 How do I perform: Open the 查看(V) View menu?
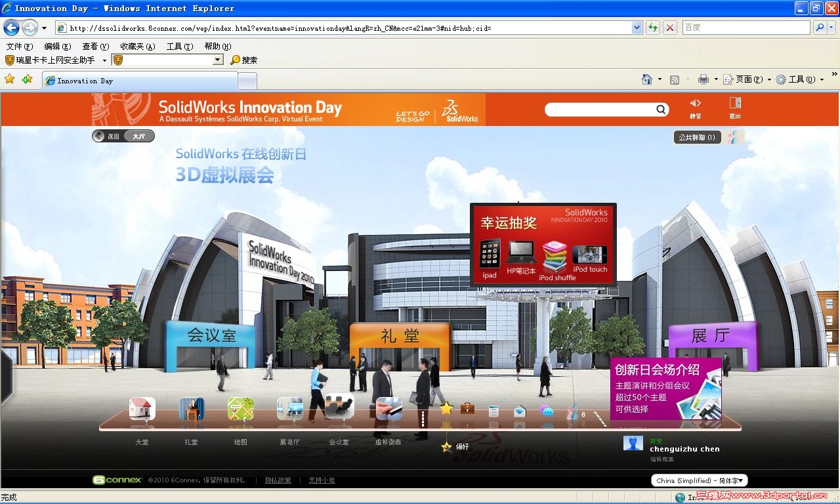coord(95,47)
